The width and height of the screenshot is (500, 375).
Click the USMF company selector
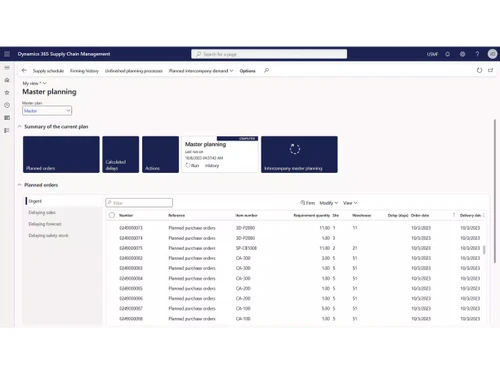coord(432,54)
